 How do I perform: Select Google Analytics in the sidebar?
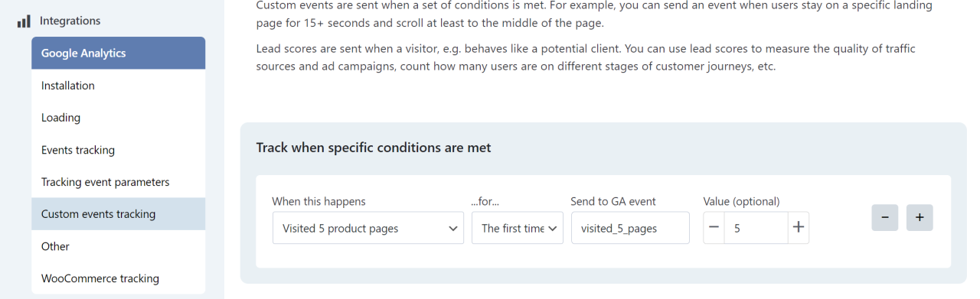coord(119,53)
